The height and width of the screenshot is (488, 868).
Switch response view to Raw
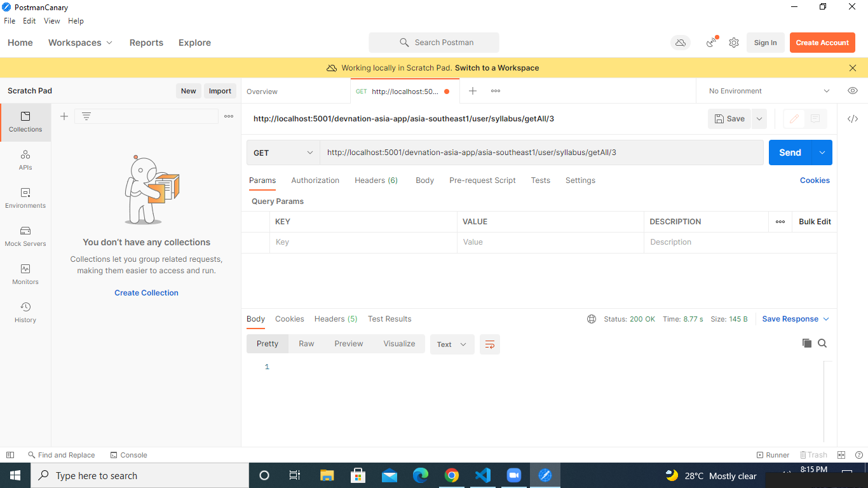(306, 343)
